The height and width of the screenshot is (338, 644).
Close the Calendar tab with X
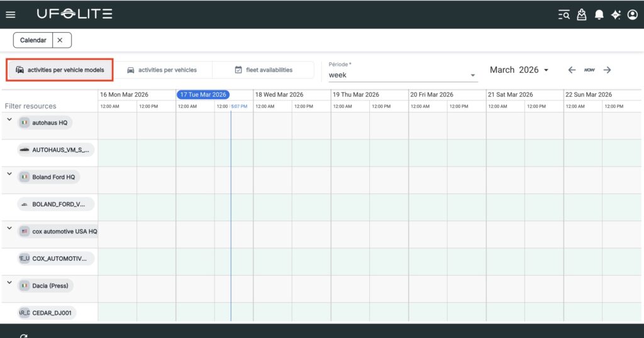click(60, 40)
